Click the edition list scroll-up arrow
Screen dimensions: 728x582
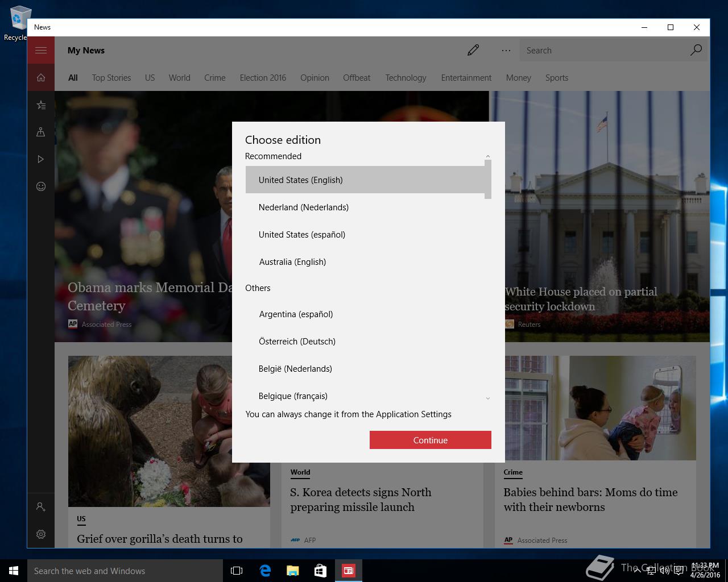488,156
